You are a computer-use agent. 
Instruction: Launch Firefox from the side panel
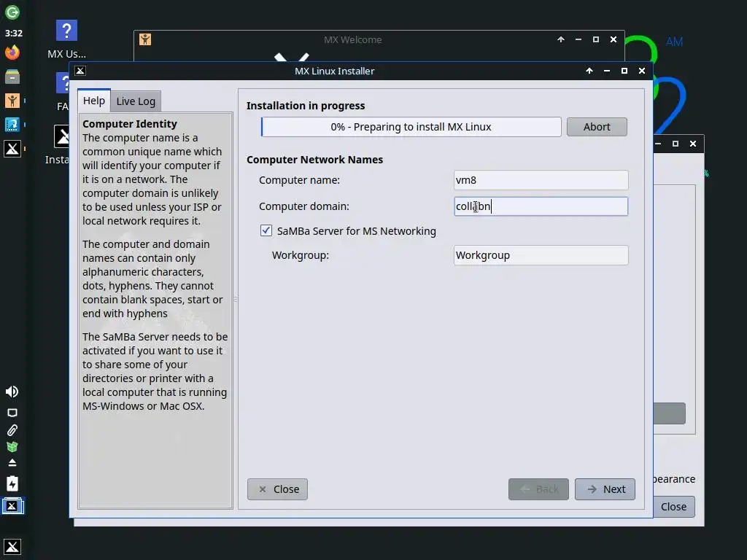(x=12, y=52)
